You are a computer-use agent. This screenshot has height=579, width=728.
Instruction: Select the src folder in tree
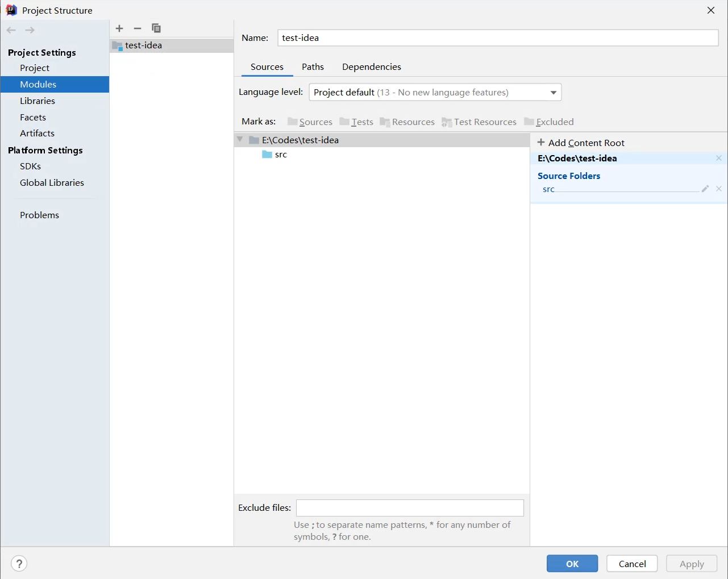click(281, 155)
